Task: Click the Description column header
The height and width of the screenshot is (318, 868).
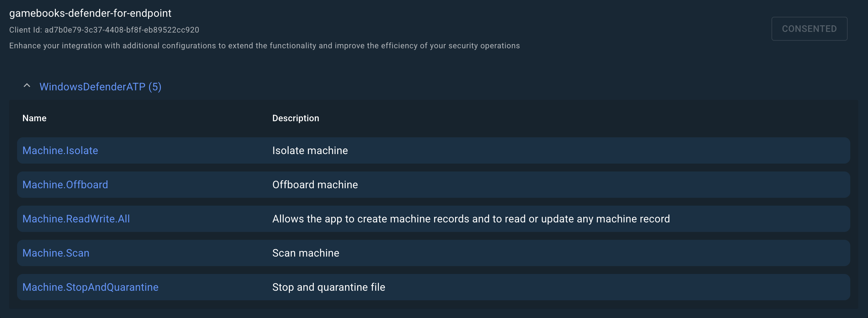Action: click(295, 118)
